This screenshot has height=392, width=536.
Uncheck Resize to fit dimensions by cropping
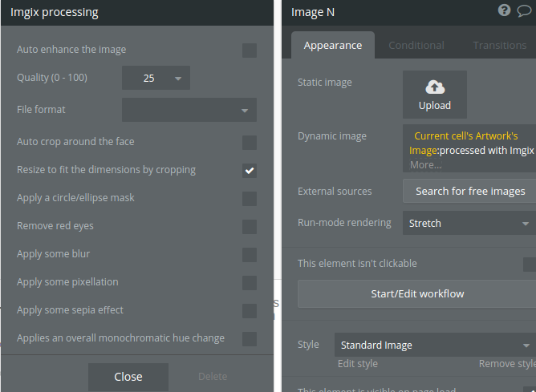(x=250, y=171)
